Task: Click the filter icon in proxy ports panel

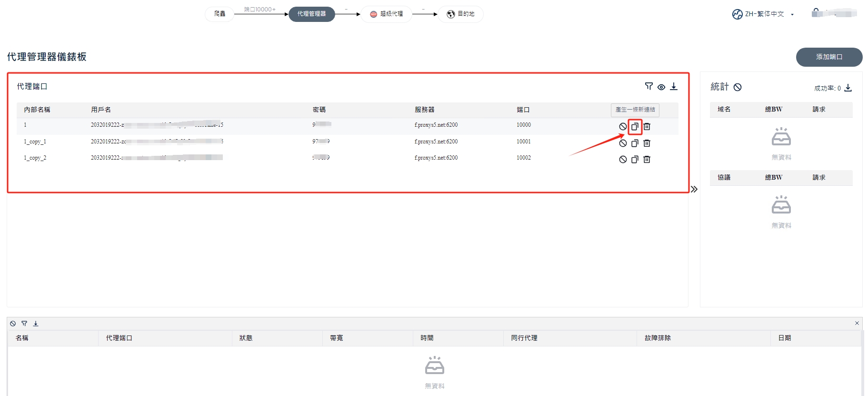Action: point(649,86)
